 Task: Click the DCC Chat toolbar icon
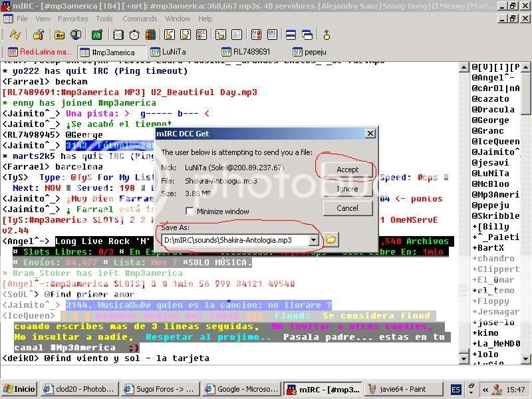pos(186,35)
